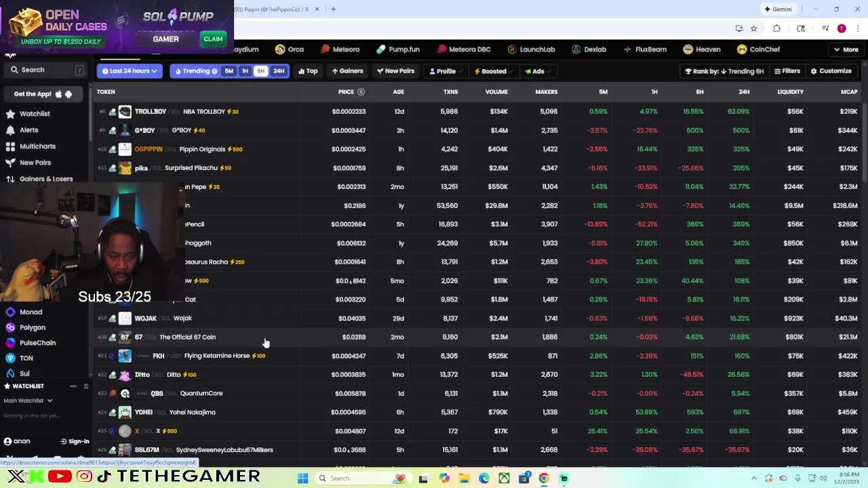
Task: Open Windows Start menu
Action: [303, 479]
